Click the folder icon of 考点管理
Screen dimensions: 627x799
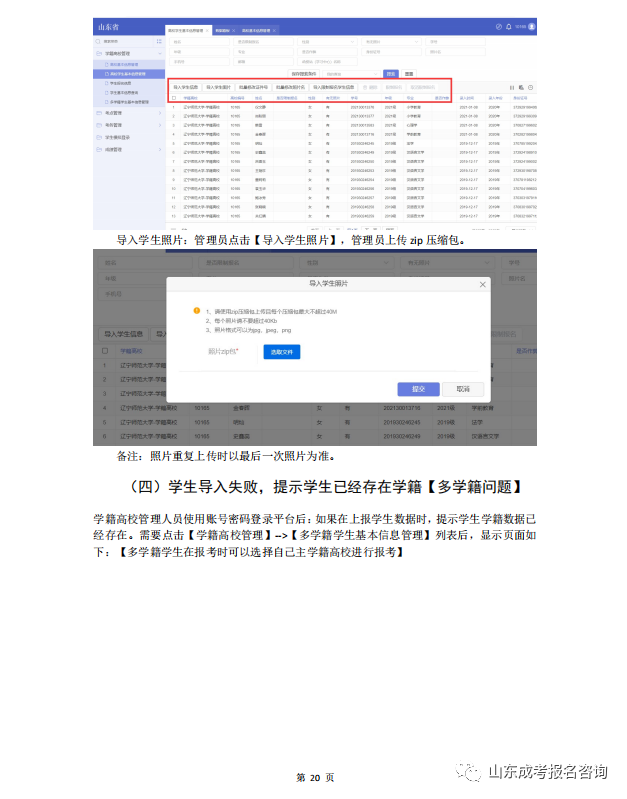99,113
